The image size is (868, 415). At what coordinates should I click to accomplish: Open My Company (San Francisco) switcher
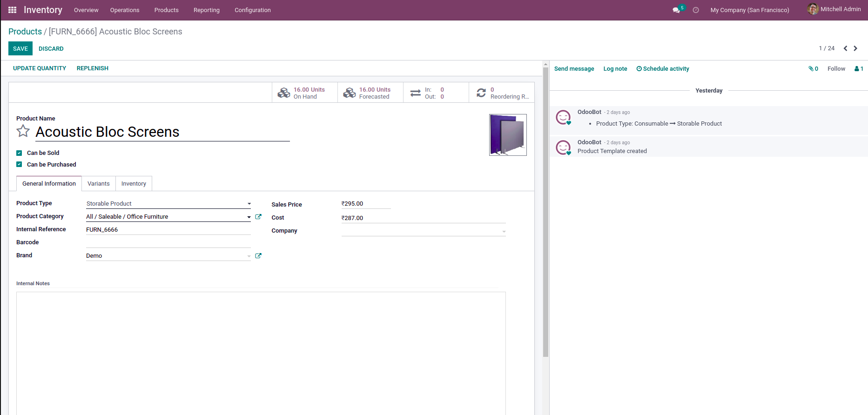(x=750, y=10)
